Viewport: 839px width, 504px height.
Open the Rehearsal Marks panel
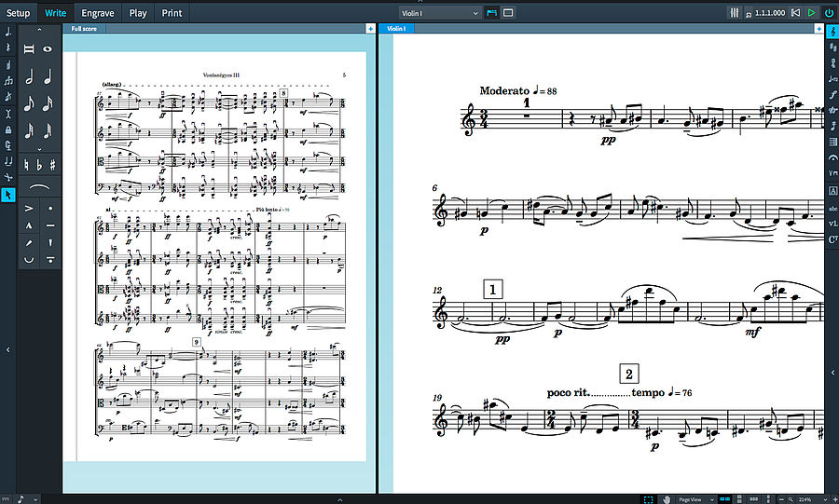pyautogui.click(x=832, y=191)
